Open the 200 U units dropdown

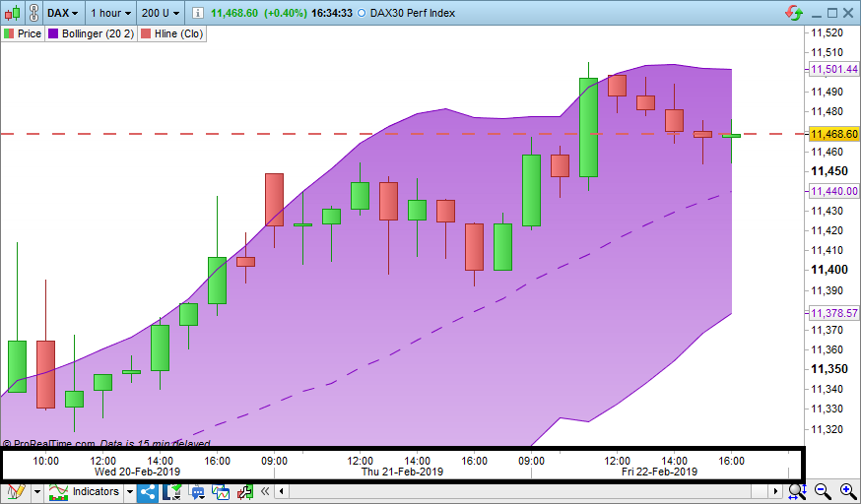coord(160,13)
